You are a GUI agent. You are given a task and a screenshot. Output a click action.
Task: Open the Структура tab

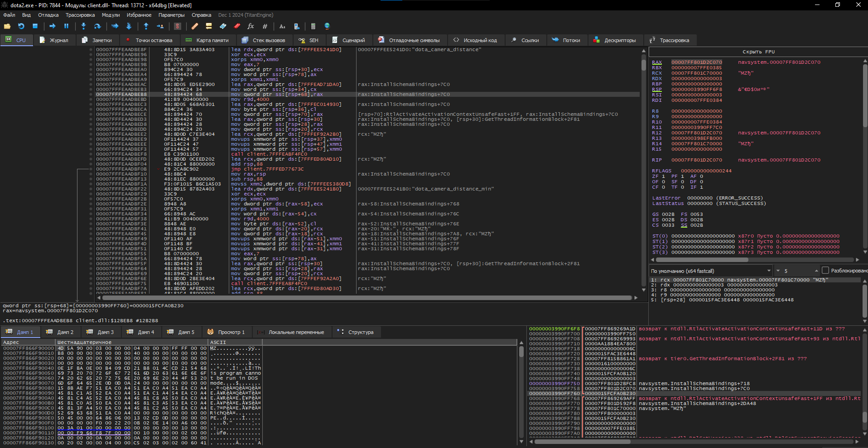(x=356, y=332)
